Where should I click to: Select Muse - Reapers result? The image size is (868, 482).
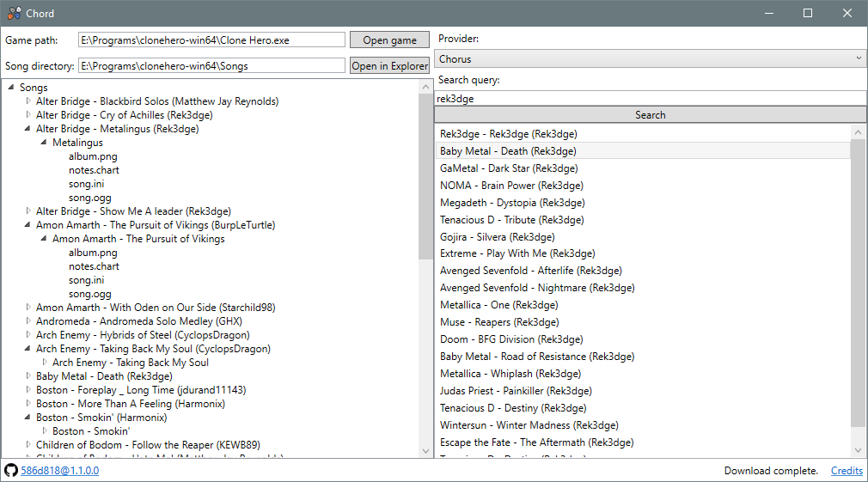[643, 322]
